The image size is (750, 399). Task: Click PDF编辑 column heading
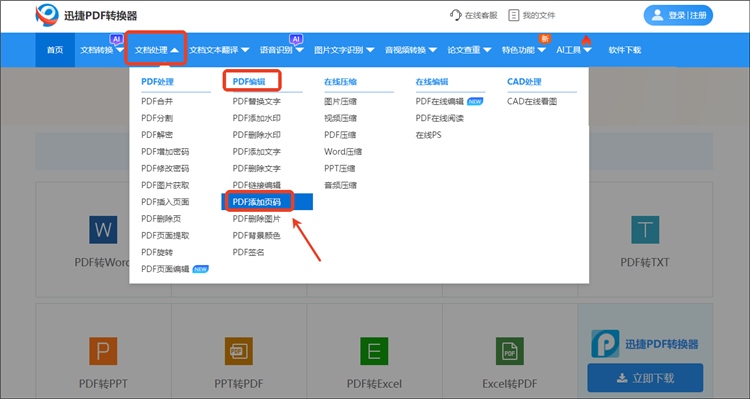coord(249,82)
